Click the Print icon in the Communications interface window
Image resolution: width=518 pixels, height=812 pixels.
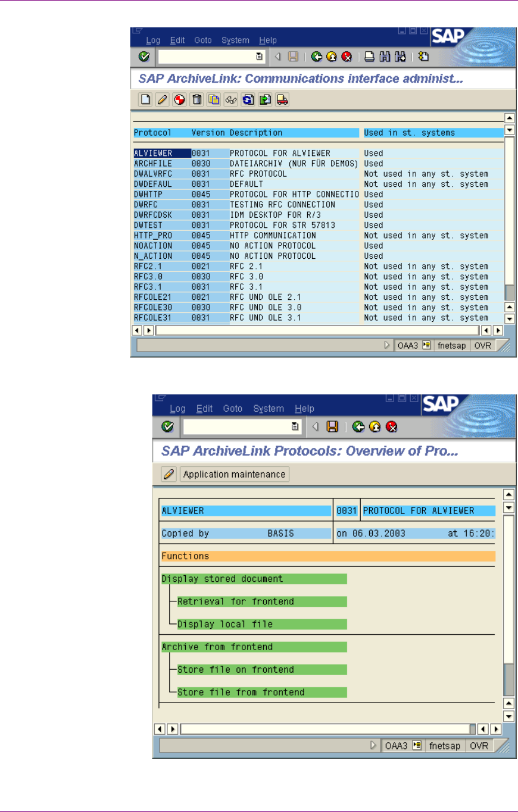pyautogui.click(x=369, y=57)
